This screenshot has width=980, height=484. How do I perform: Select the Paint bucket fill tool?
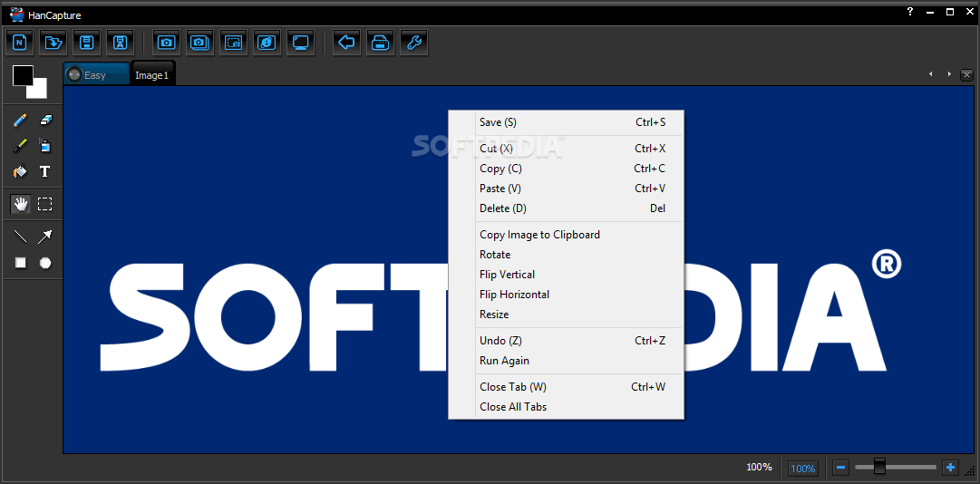click(21, 171)
